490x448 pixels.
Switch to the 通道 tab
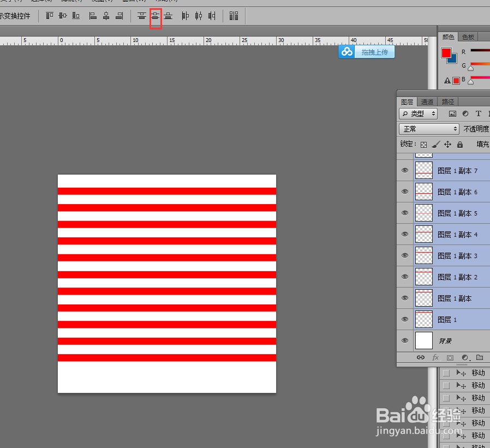coord(427,102)
